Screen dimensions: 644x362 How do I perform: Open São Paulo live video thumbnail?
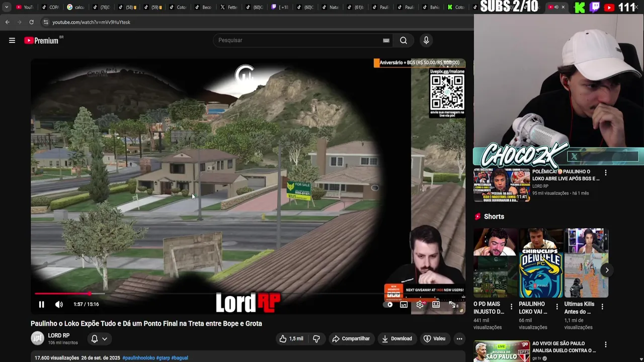click(x=502, y=351)
